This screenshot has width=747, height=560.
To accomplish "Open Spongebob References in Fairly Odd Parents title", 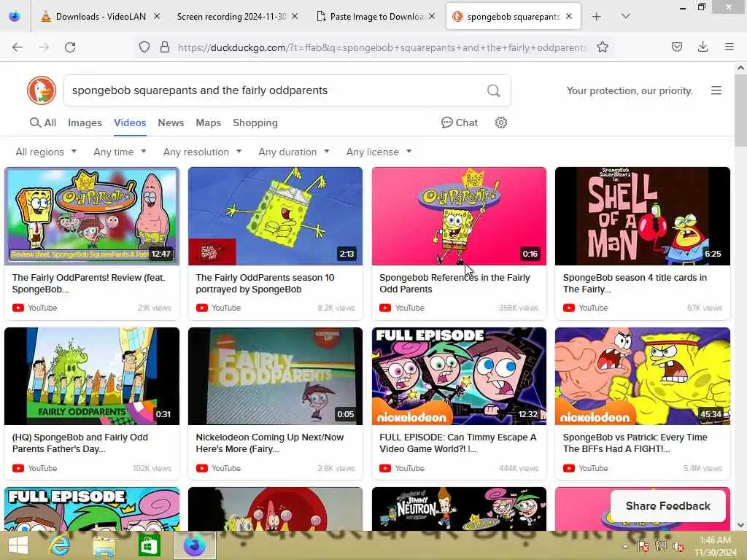I will click(454, 284).
